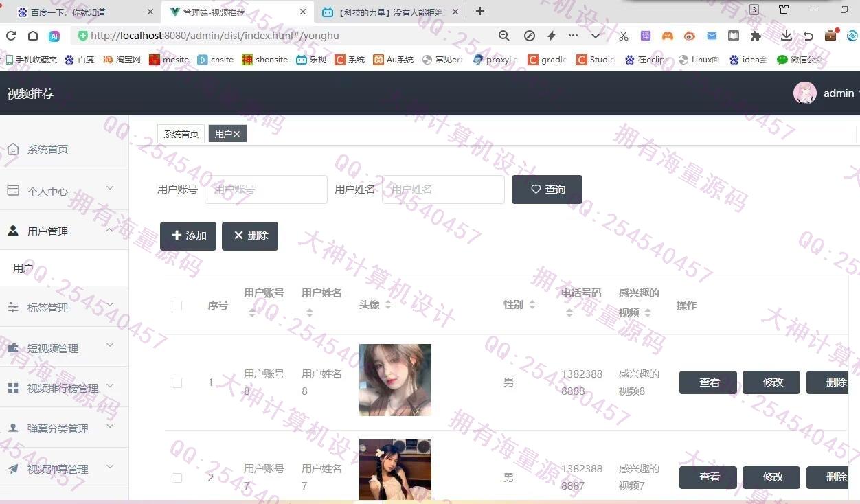
Task: Toggle the select-all checkbox in table header
Action: [x=177, y=306]
